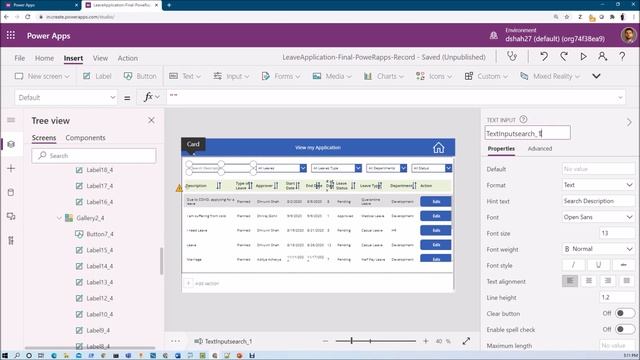Click the Tree view search field
The image size is (640, 360).
(94, 156)
